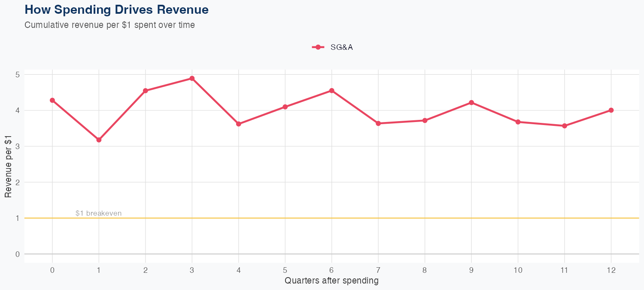Screen dimensions: 644x290
Task: Select the final data point at quarter 12
Action: 611,110
